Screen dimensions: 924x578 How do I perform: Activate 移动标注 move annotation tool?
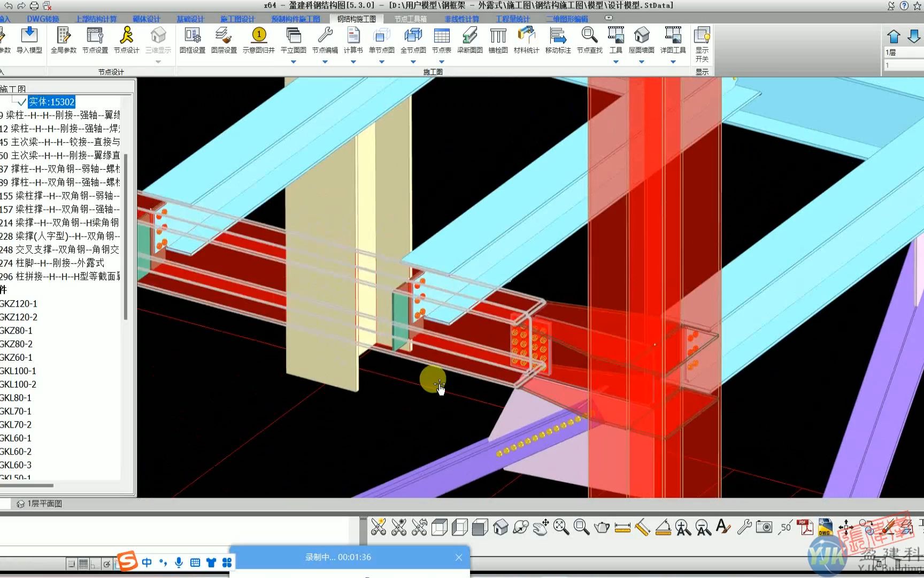(558, 40)
